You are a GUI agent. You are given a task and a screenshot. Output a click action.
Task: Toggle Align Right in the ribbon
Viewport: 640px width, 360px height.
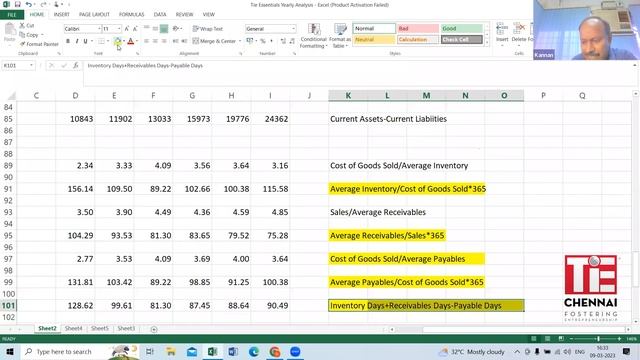coord(164,41)
